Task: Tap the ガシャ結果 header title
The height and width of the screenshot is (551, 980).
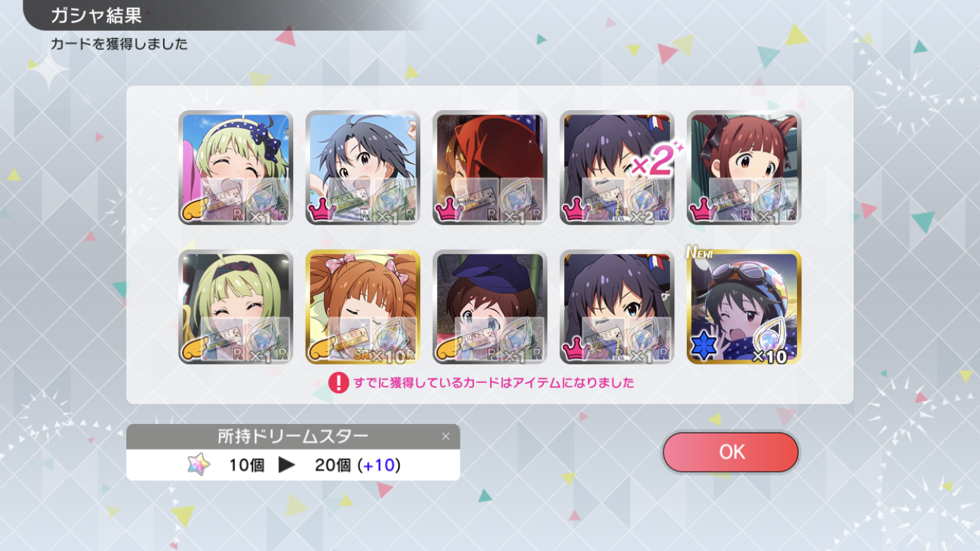Action: coord(96,15)
